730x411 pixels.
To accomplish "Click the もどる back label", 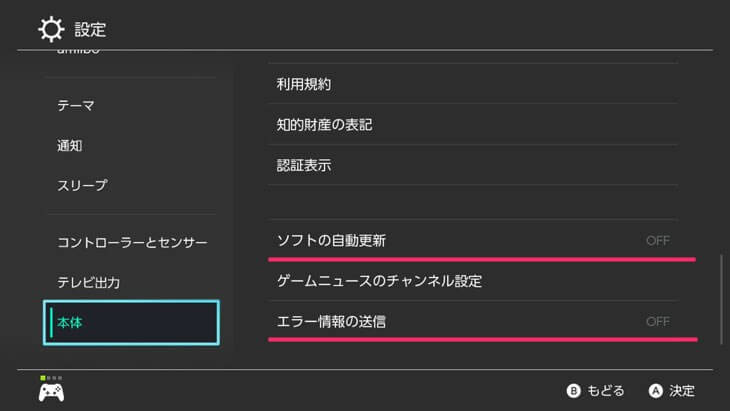I will (605, 391).
